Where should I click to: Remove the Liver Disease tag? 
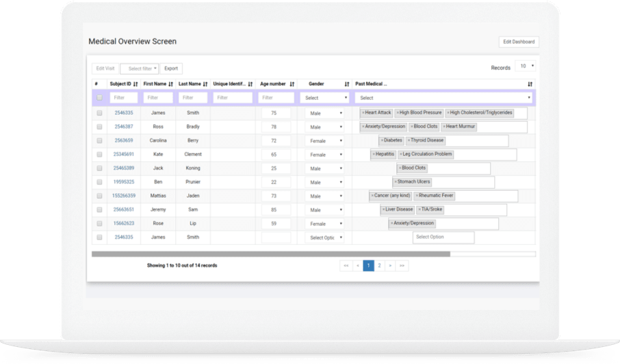coord(383,210)
